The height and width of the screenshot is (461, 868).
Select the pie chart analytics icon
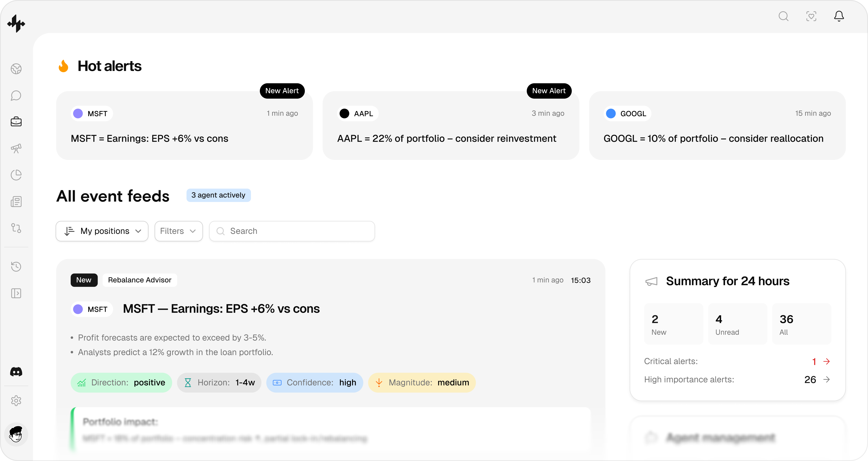[16, 175]
